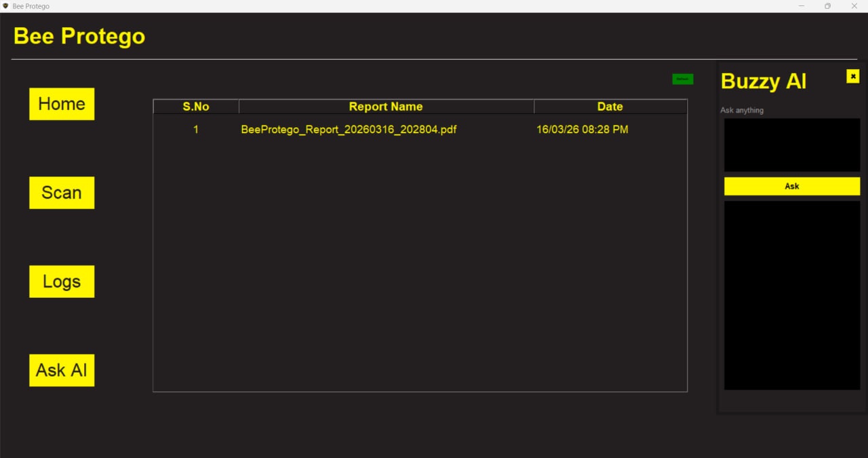Select the report date 16/03/26 08:28 PM
This screenshot has width=868, height=458.
tap(582, 129)
